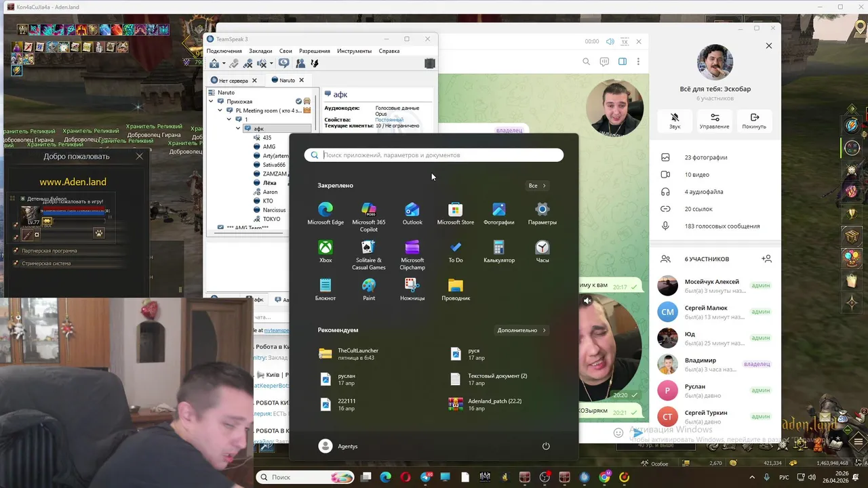Toggle playback speed 1X in Telegram
The height and width of the screenshot is (488, 868).
(624, 41)
